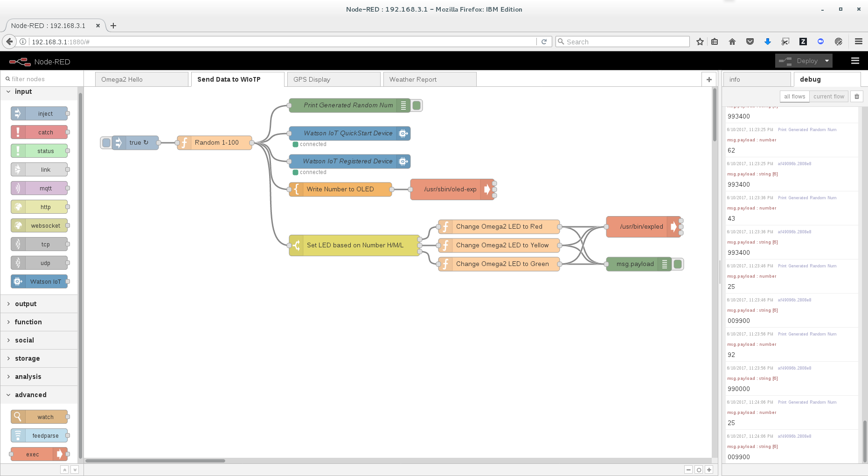Select the udp node in palette
Image resolution: width=868 pixels, height=476 pixels.
click(x=39, y=263)
